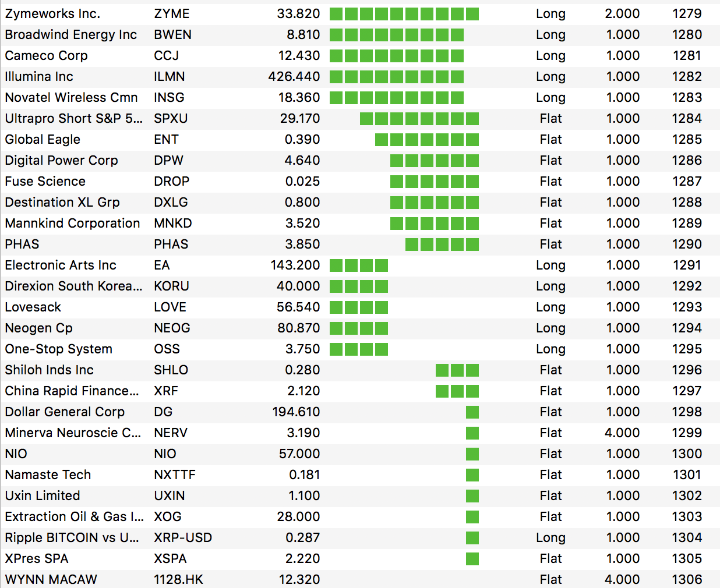
Task: Select the Digital Power Corp name
Action: pos(61,160)
